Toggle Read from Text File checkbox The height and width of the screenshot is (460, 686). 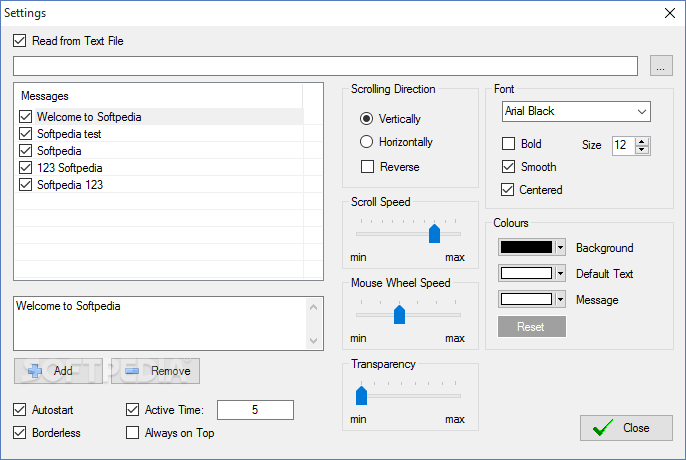pyautogui.click(x=20, y=41)
